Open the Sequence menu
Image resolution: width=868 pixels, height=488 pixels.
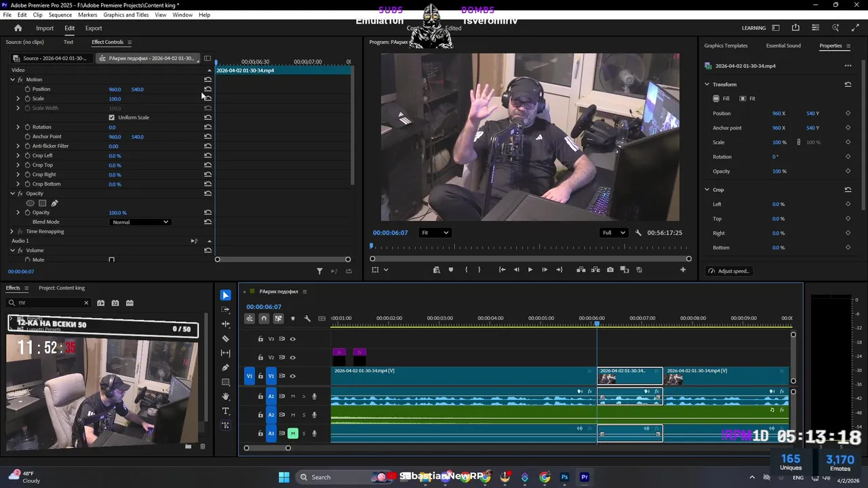coord(60,15)
